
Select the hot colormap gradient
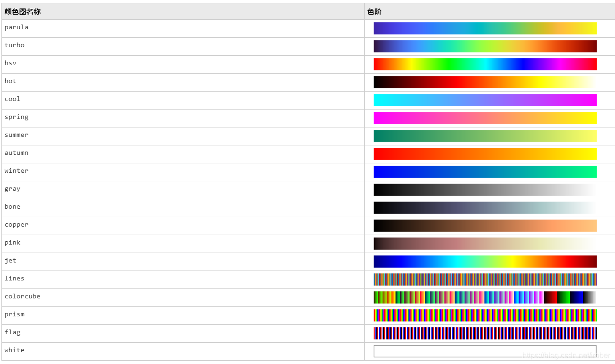pos(485,82)
